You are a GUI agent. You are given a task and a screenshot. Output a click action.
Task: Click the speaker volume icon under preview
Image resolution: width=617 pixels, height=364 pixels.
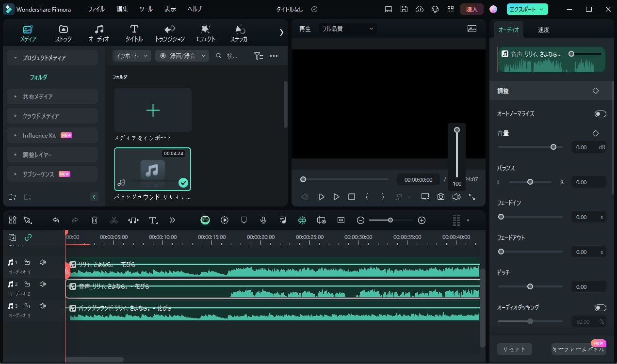pos(456,197)
